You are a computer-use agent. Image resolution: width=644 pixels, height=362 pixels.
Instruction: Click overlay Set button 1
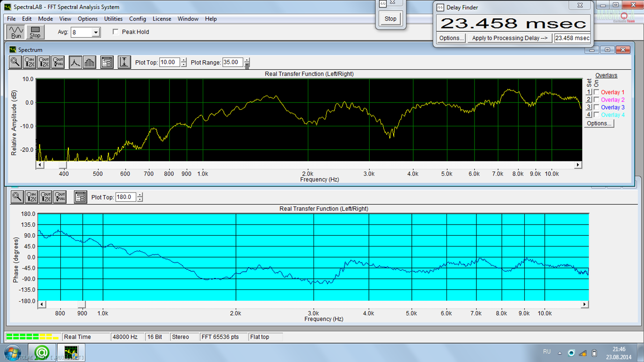589,92
